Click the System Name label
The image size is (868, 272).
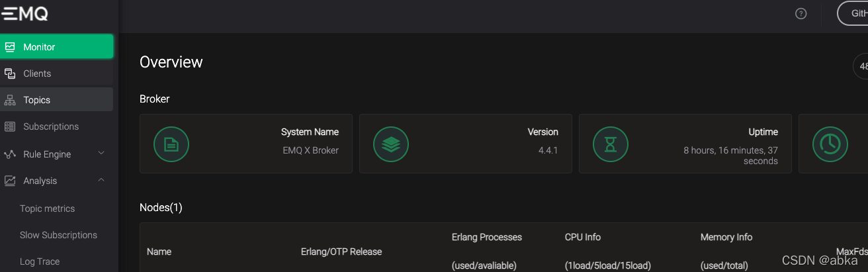coord(310,132)
